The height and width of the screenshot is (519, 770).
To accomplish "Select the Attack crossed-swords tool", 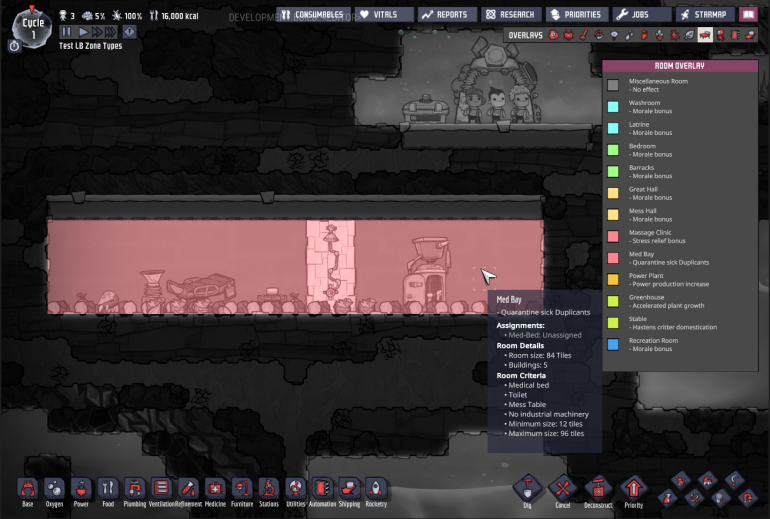I will click(694, 498).
